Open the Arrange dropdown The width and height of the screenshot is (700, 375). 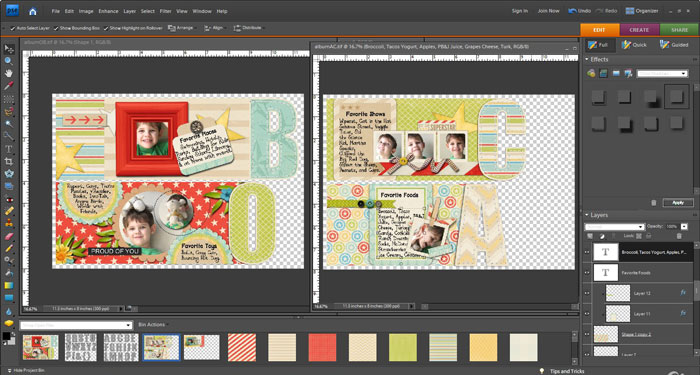(181, 28)
